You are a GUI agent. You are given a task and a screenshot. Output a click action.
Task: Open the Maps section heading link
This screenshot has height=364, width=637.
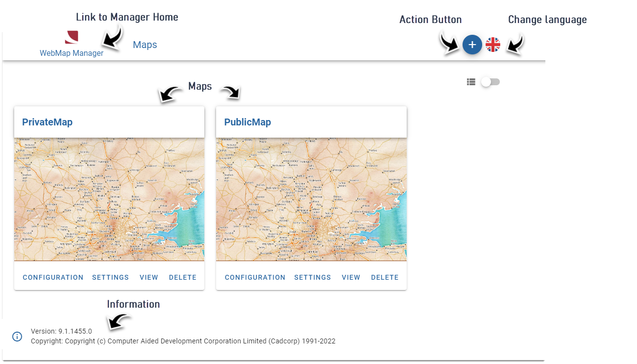(x=145, y=45)
